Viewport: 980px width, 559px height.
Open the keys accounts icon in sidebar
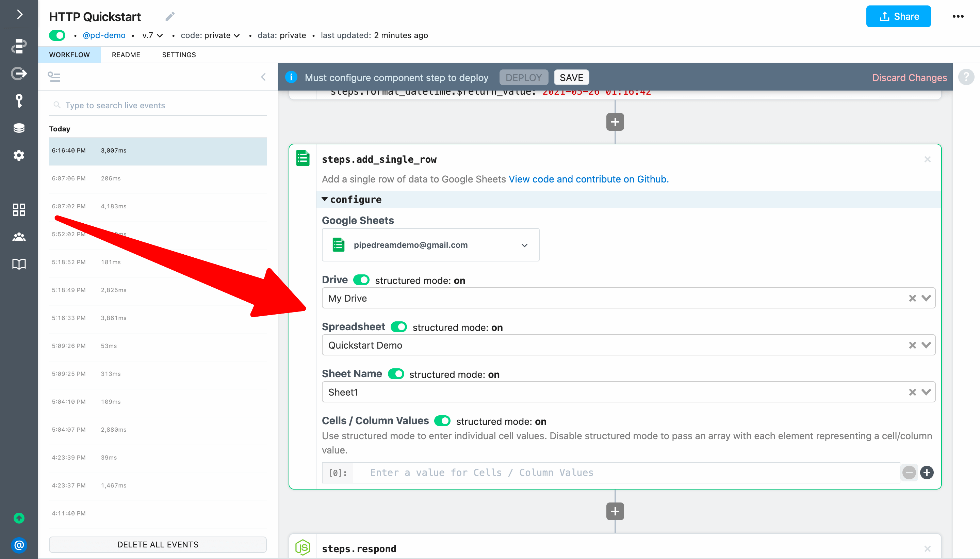19,101
